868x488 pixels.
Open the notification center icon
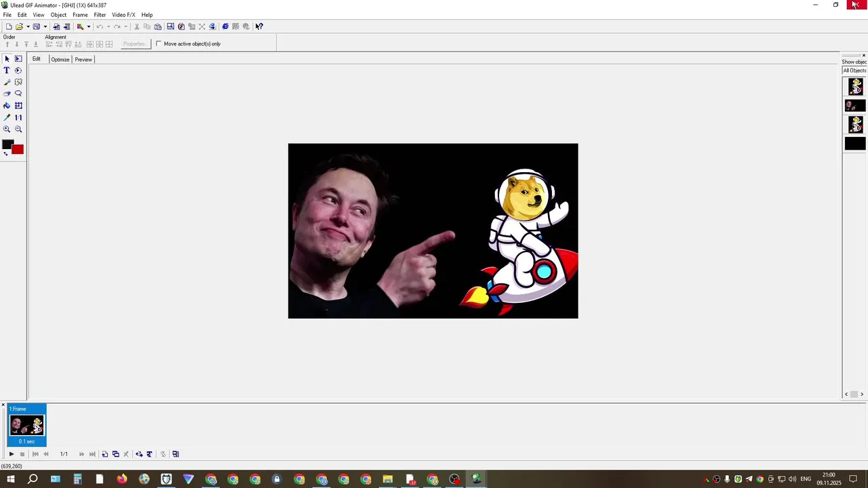(x=854, y=479)
